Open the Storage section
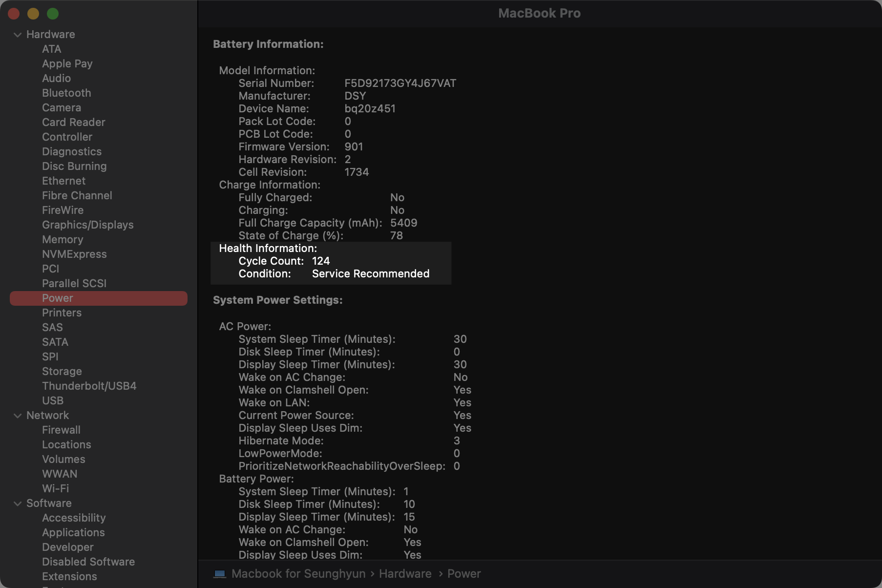The image size is (882, 588). 62,371
